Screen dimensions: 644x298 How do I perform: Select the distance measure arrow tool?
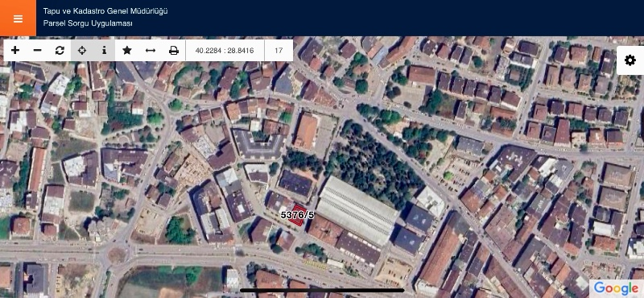coord(151,51)
